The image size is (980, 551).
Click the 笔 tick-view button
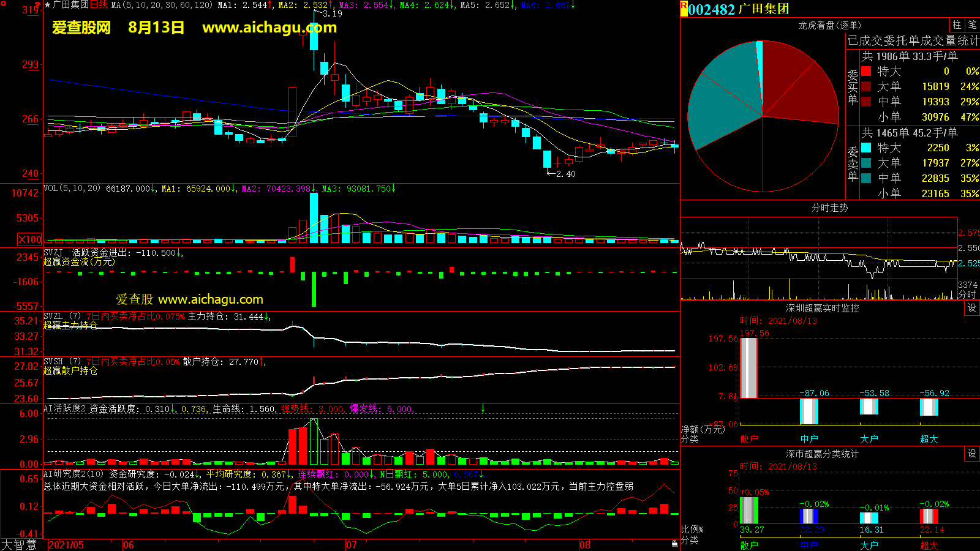click(x=973, y=25)
